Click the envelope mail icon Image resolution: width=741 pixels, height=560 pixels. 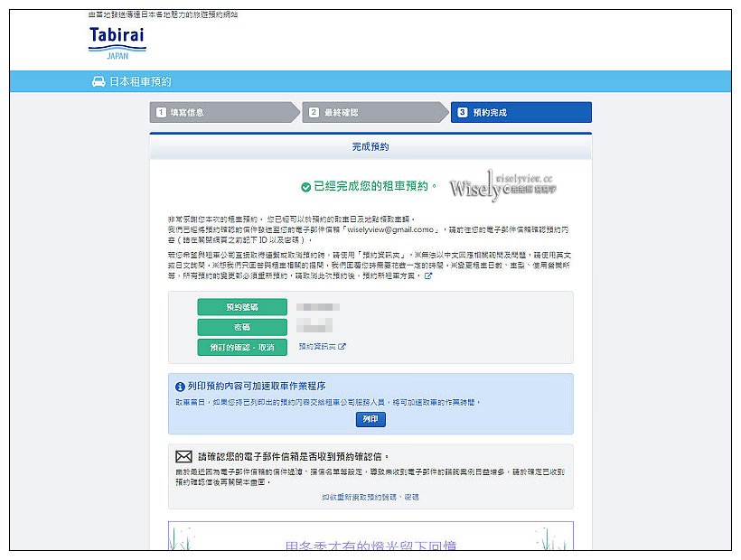183,456
